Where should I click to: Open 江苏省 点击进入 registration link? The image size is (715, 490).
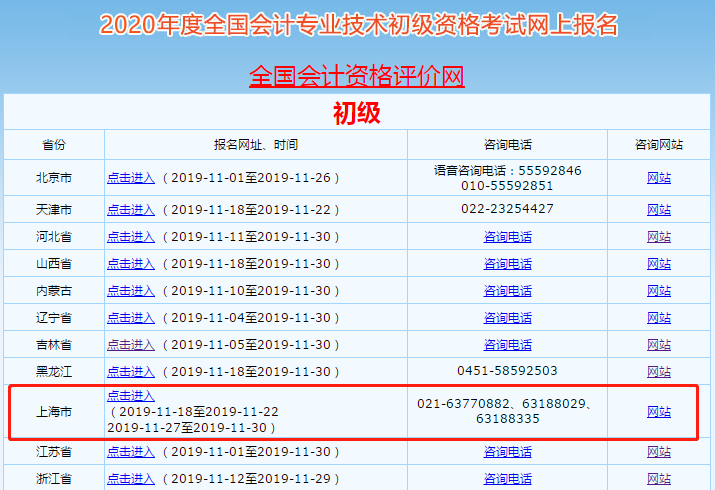[x=131, y=452]
